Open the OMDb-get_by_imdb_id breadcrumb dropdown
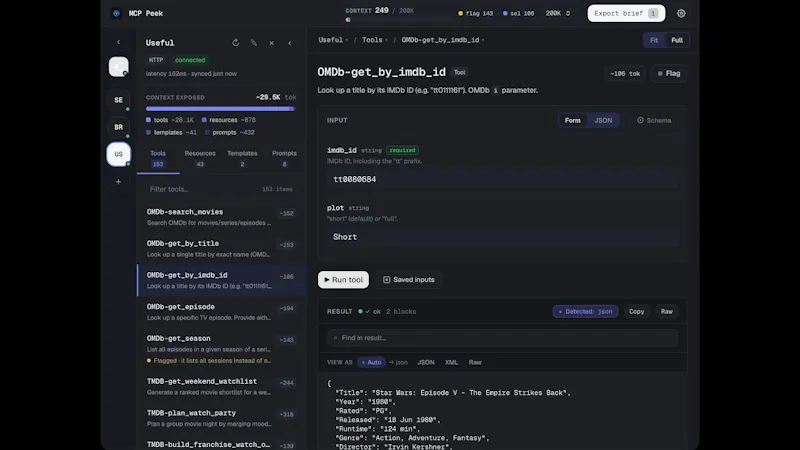The height and width of the screenshot is (450, 800). [x=442, y=40]
